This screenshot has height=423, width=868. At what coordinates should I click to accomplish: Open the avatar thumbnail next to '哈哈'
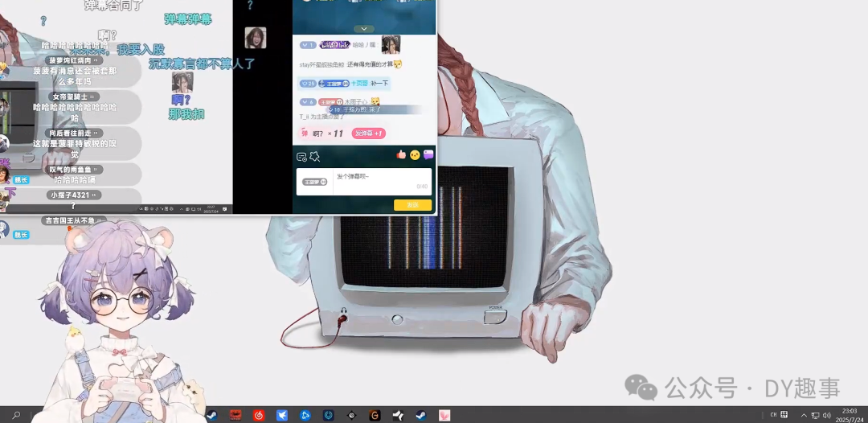click(391, 45)
